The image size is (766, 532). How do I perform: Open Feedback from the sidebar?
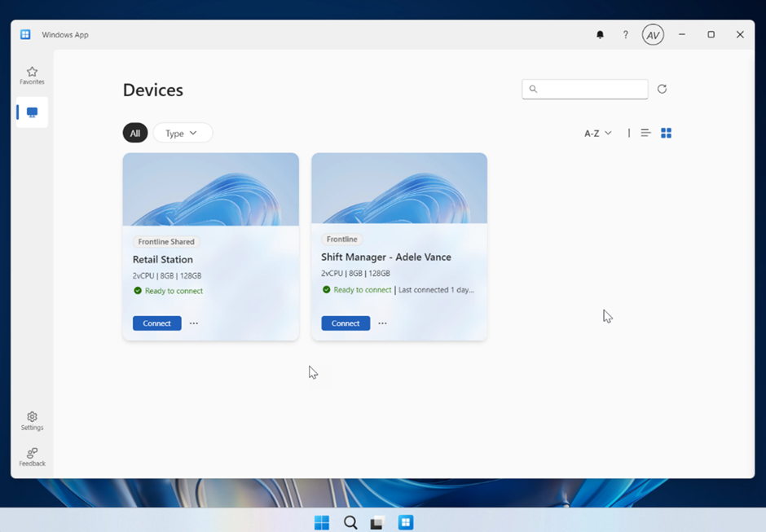click(32, 457)
